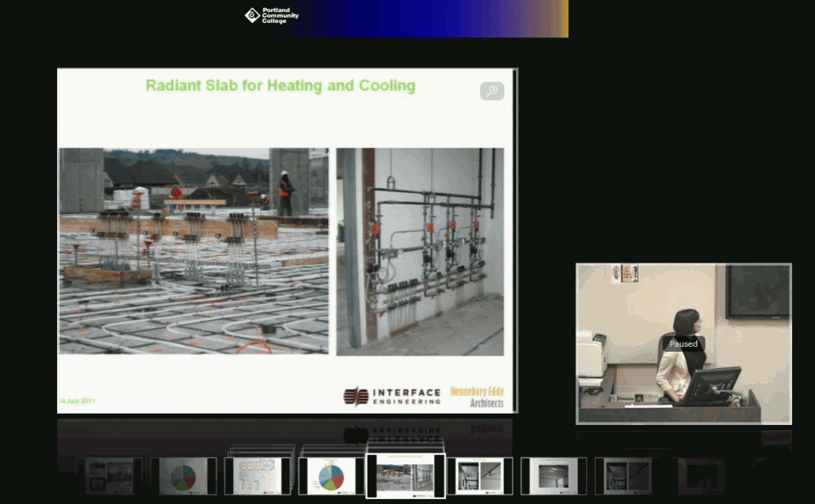Select the multicolor pie chart thumbnail

[x=331, y=476]
